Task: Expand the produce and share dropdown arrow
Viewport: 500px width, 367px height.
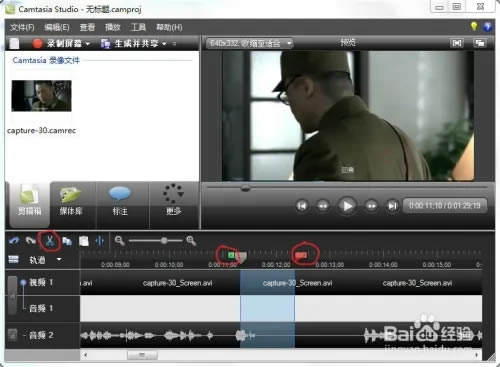Action: pos(164,44)
